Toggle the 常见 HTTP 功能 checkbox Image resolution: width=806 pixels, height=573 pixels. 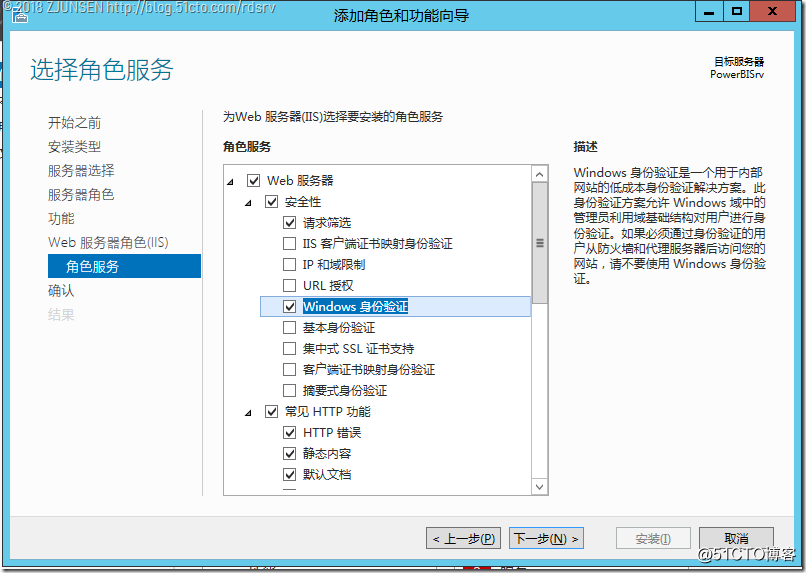271,412
